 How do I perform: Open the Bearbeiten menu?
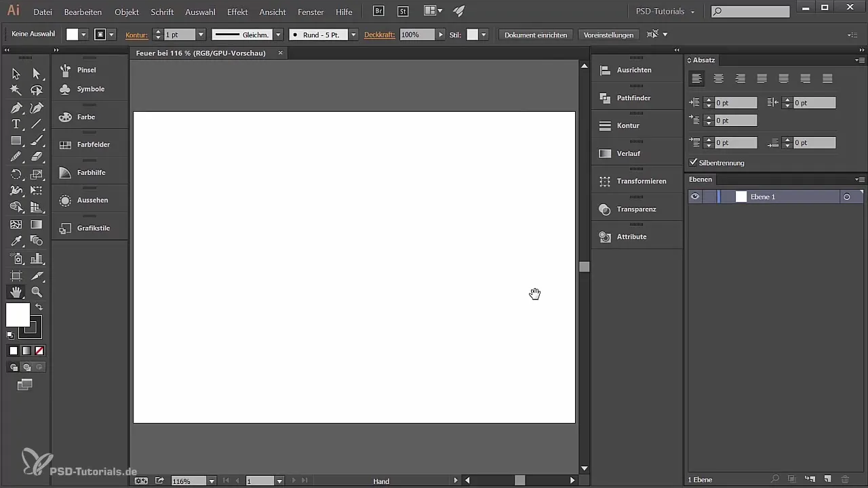pos(83,12)
